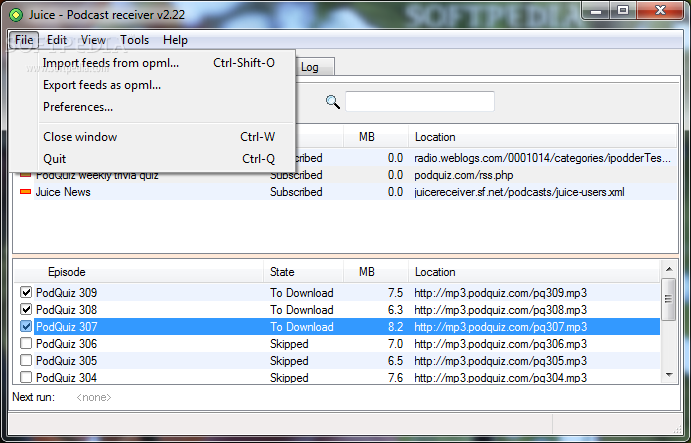Select the PodQuiz 309 episode name

[x=67, y=293]
